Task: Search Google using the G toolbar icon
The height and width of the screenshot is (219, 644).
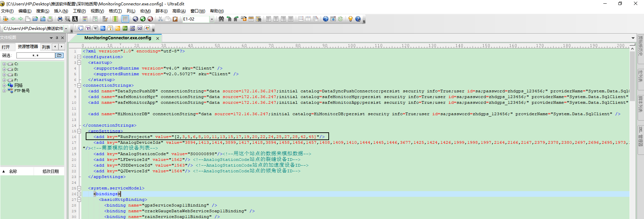Action: coord(81,29)
